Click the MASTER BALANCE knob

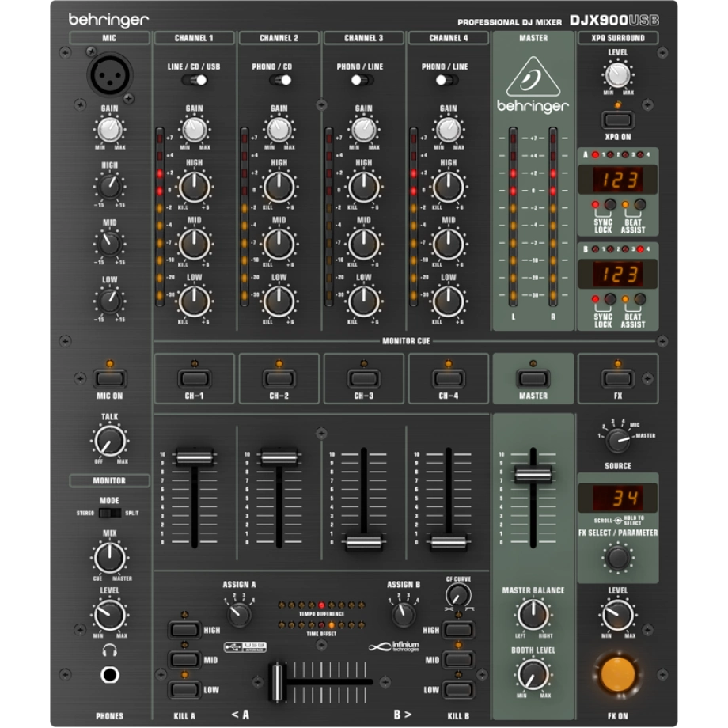[533, 614]
